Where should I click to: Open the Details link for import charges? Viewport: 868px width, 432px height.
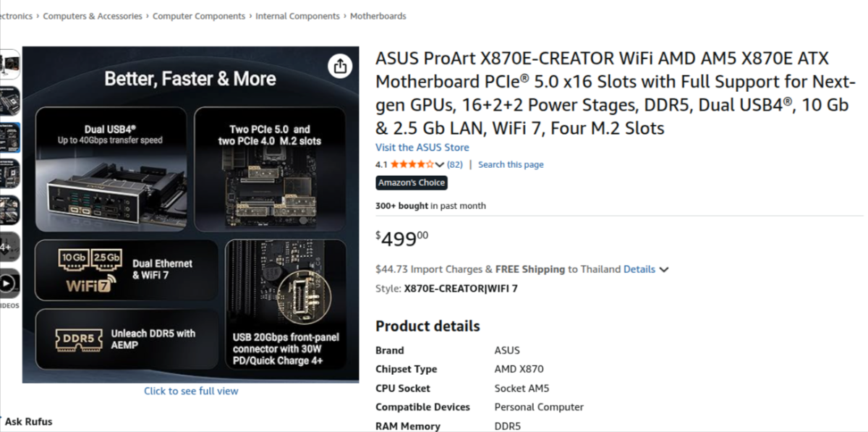click(639, 269)
